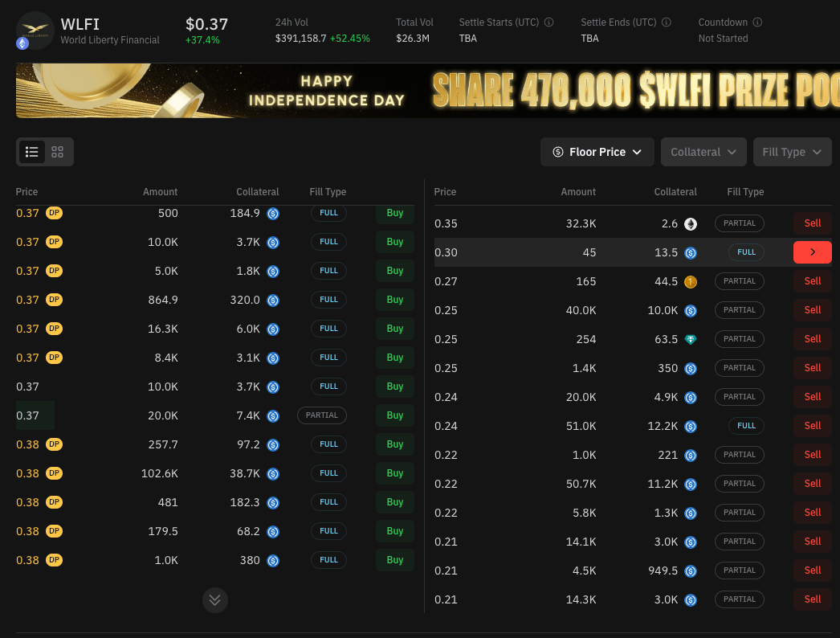Click the WLFI token logo

coord(35,31)
